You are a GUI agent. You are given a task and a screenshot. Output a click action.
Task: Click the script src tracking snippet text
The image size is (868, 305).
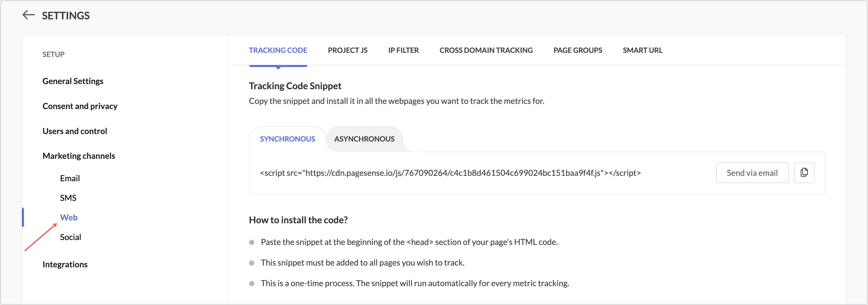(450, 173)
